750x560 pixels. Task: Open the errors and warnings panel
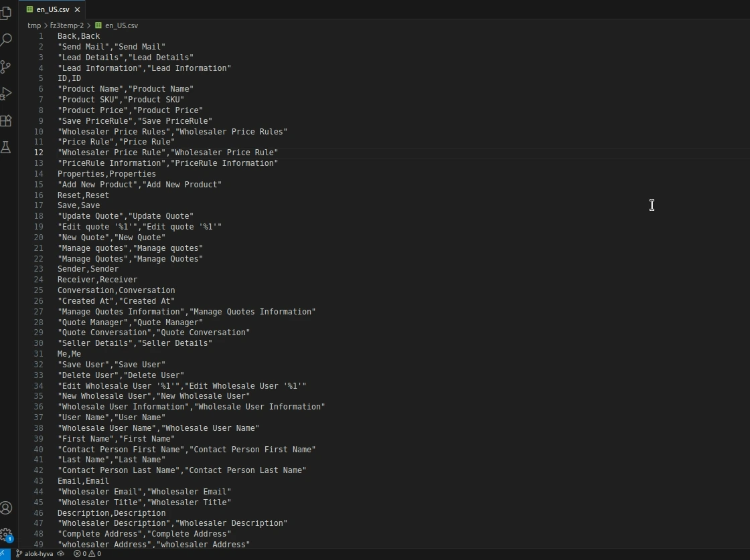(87, 554)
